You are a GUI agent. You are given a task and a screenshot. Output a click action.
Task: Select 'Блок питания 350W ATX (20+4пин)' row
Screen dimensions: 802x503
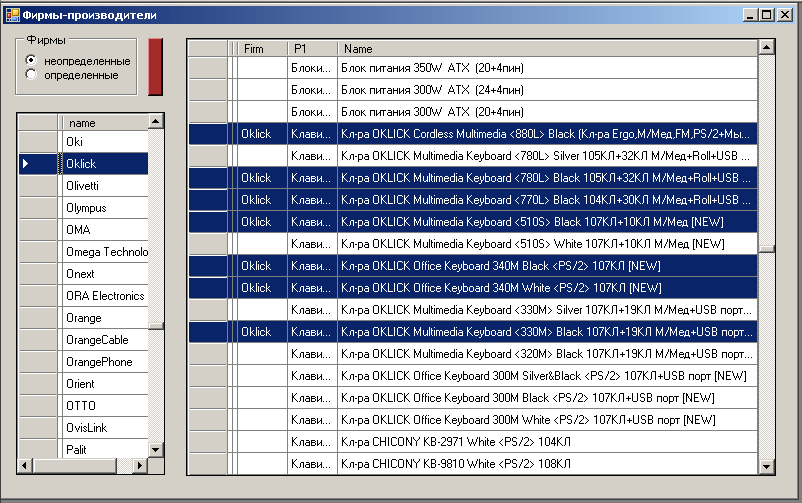pos(473,68)
